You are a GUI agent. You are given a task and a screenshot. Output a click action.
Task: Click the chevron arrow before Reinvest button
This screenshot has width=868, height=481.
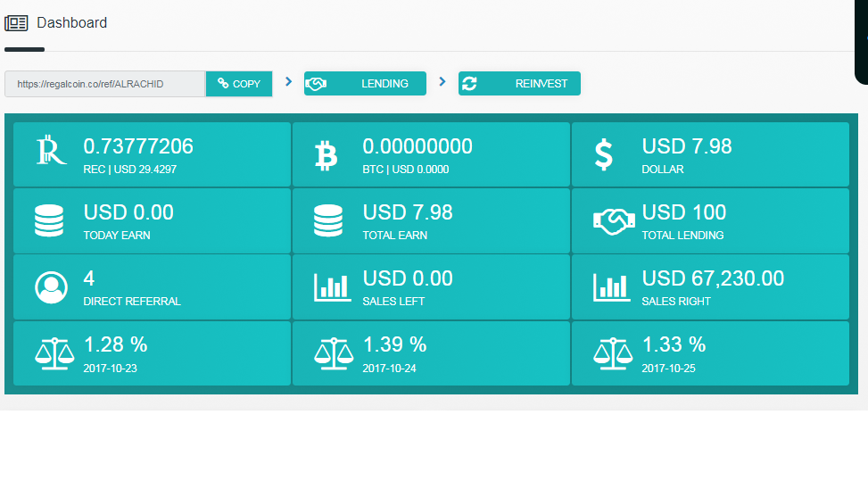(442, 82)
